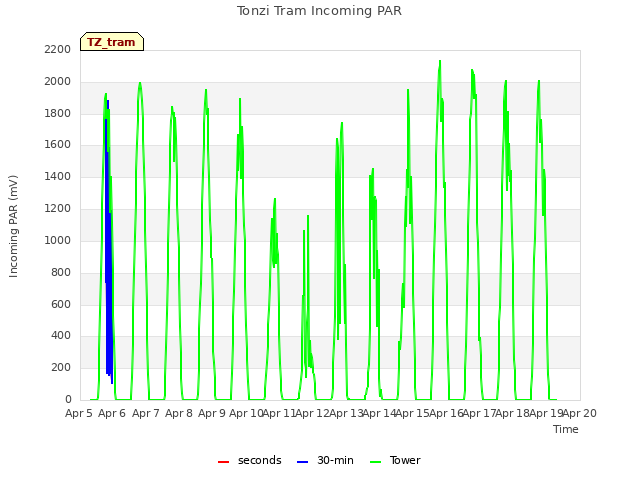Click the blue 30-min legend swatch

(302, 462)
